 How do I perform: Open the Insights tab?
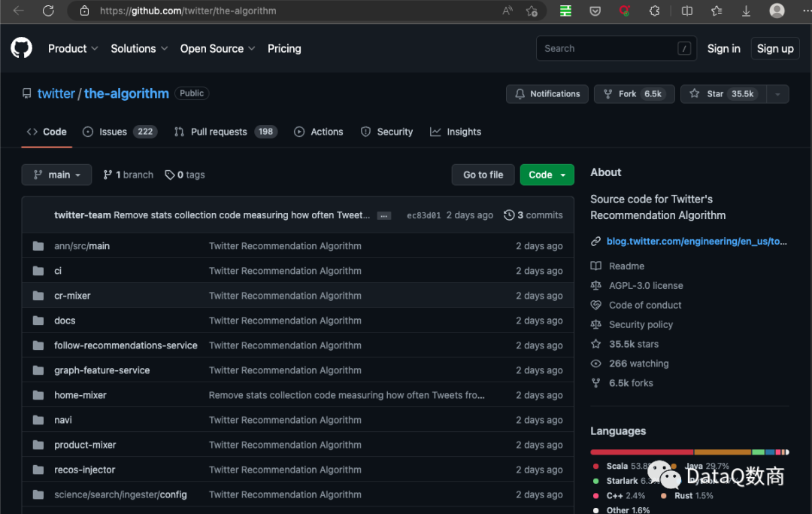click(x=456, y=132)
